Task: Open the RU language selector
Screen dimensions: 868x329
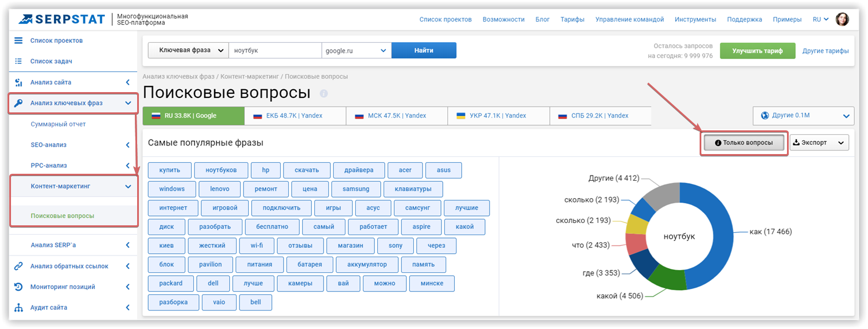Action: [821, 19]
